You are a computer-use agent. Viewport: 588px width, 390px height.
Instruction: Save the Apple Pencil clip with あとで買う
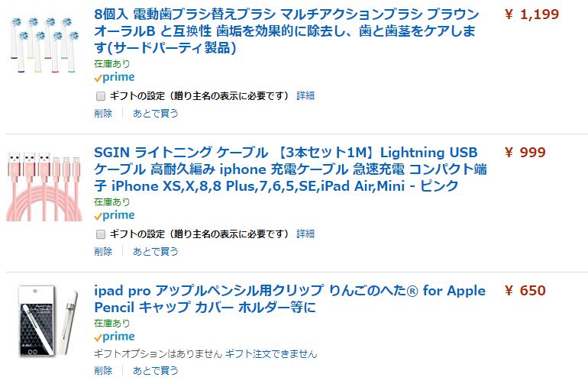click(x=156, y=371)
